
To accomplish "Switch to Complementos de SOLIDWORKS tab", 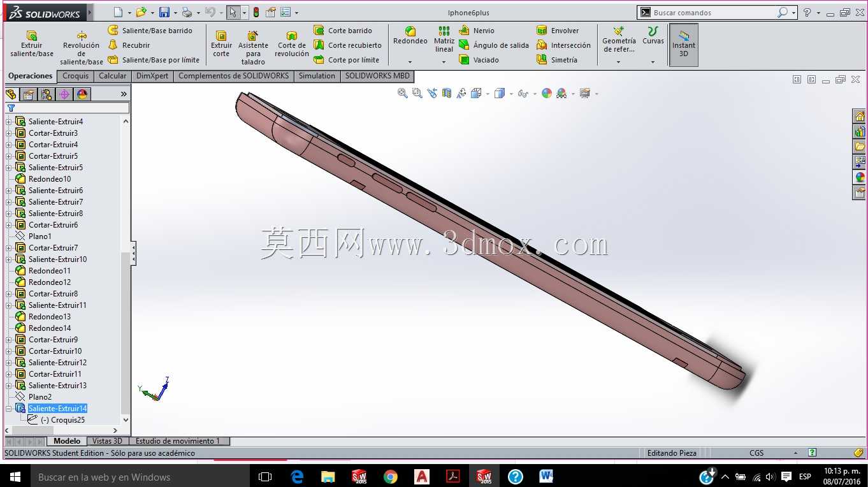I will [x=233, y=76].
